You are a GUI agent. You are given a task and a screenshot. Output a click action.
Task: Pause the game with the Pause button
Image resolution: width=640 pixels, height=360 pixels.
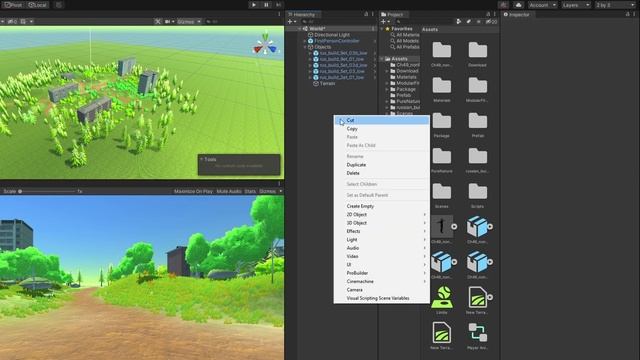point(266,5)
